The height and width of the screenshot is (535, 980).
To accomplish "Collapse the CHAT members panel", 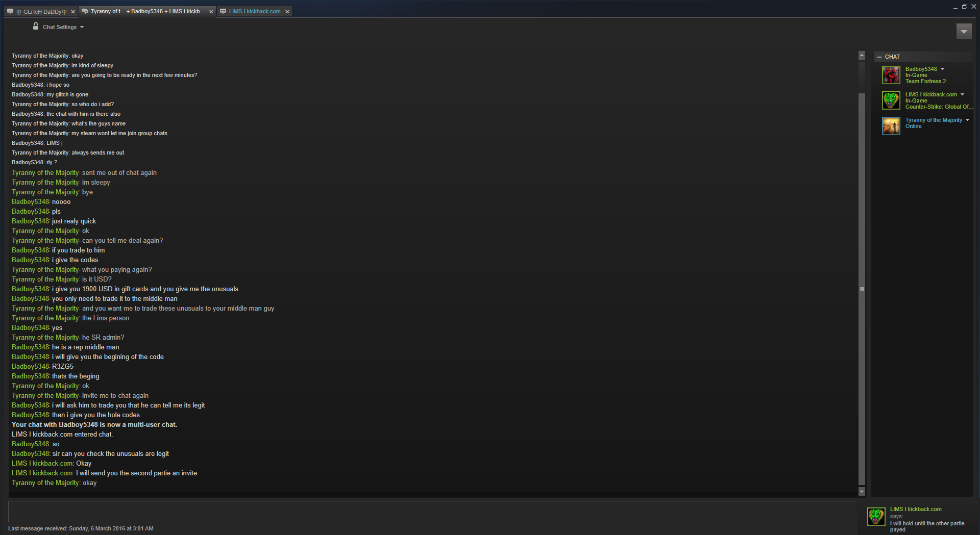I will [879, 57].
